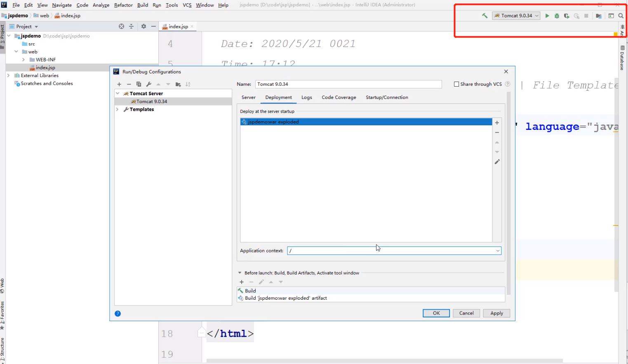
Task: Click the gray Stop square icon
Action: pos(586,16)
